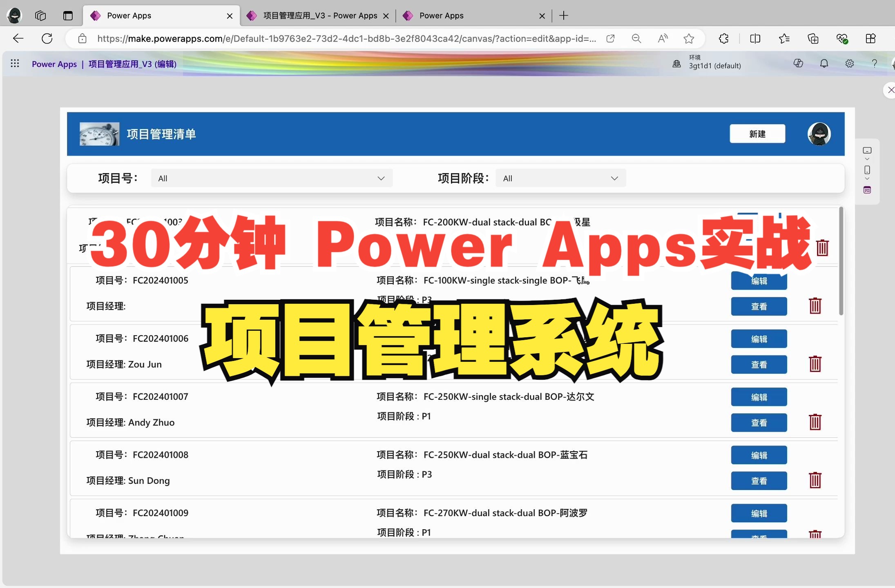Click the stopwatch logo image in the app header
This screenshot has width=895, height=588.
99,134
